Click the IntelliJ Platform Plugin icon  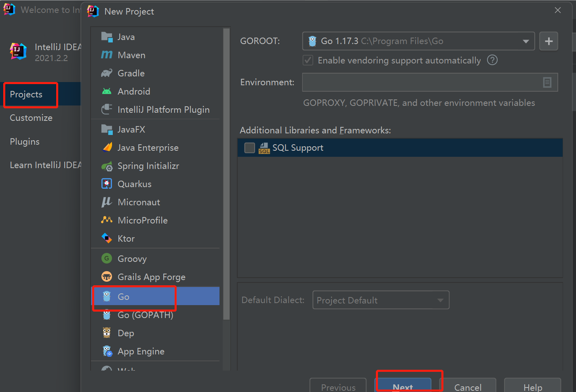(107, 110)
